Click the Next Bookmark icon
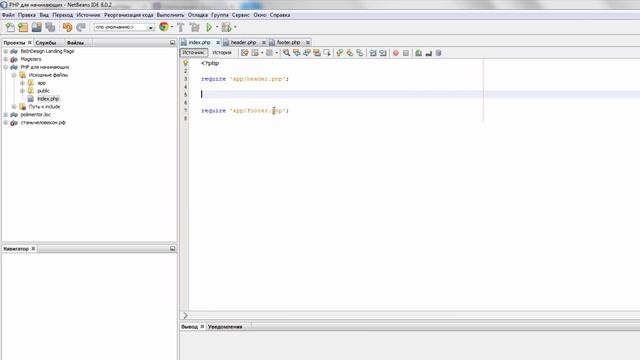The height and width of the screenshot is (360, 640). pos(349,53)
